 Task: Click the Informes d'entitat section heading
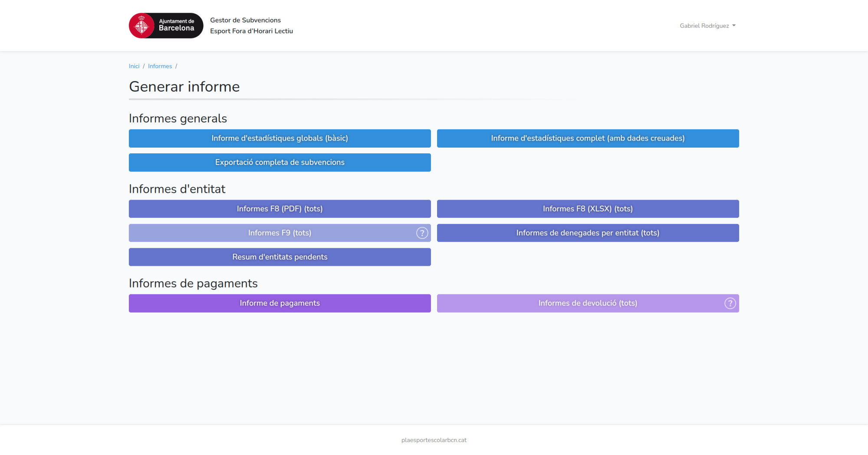point(177,189)
